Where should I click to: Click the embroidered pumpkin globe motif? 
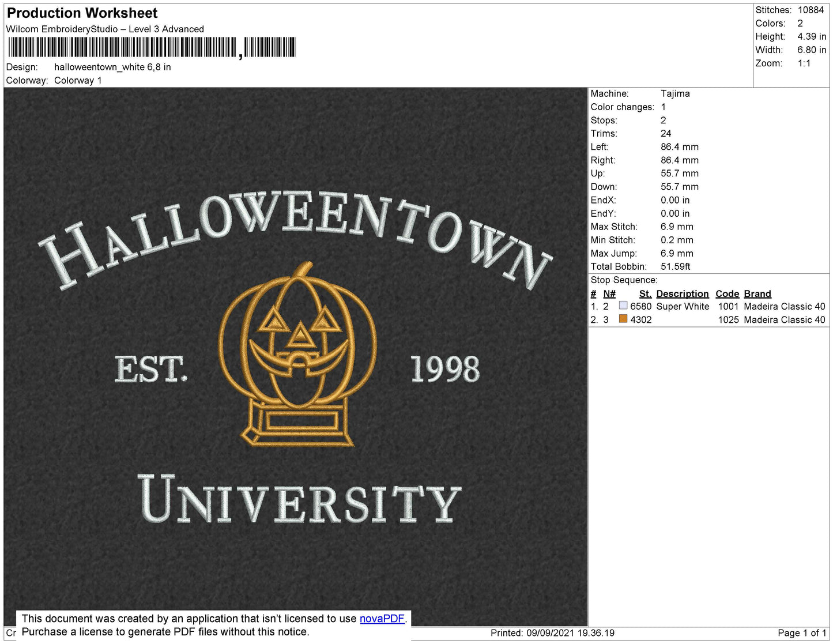pos(297,355)
